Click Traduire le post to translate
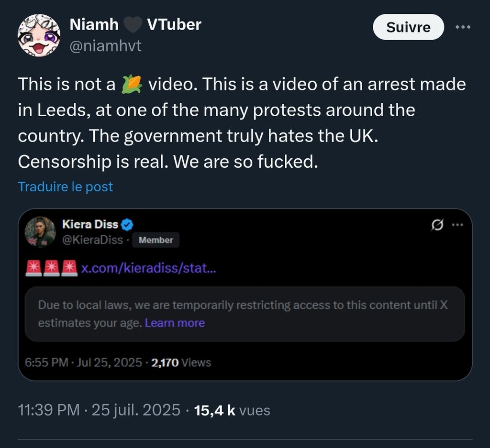The height and width of the screenshot is (448, 490). (x=65, y=186)
